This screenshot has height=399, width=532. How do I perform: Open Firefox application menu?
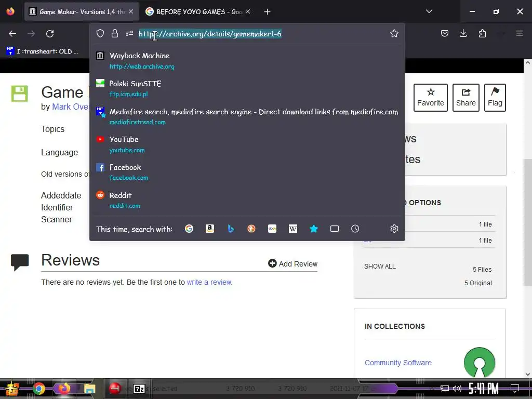pyautogui.click(x=520, y=33)
